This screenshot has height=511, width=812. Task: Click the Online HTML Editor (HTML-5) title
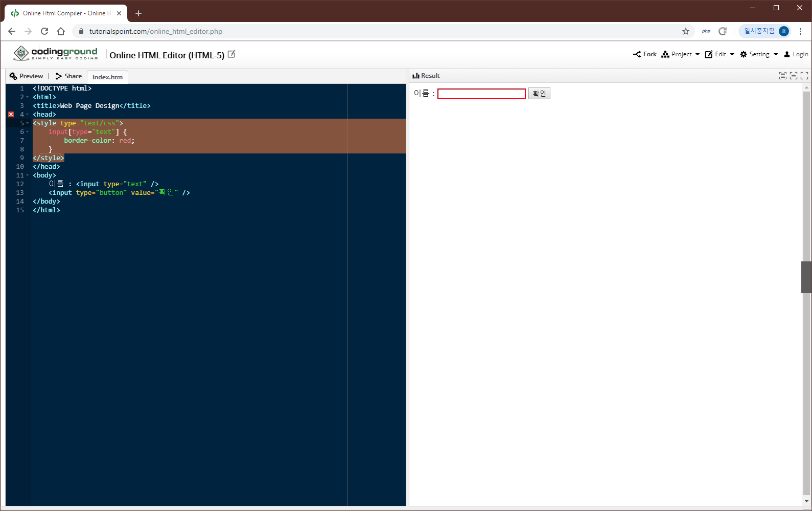[x=167, y=55]
